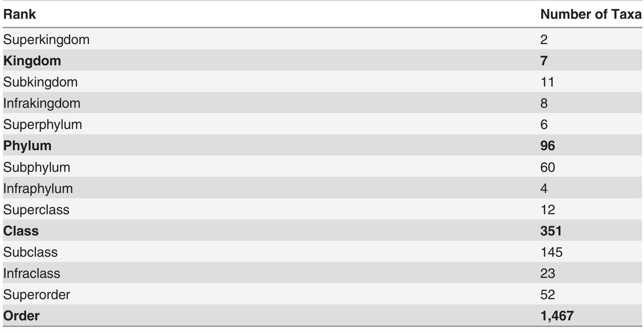Screen dimensions: 644x333
Task: Select the Subkingdom rank cell
Action: click(40, 82)
